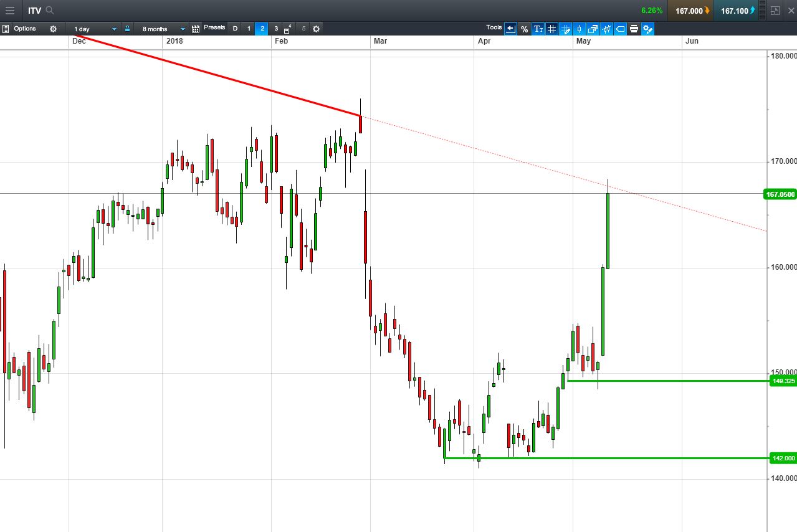Click the 6.26% change value
797x532 pixels.
point(652,11)
